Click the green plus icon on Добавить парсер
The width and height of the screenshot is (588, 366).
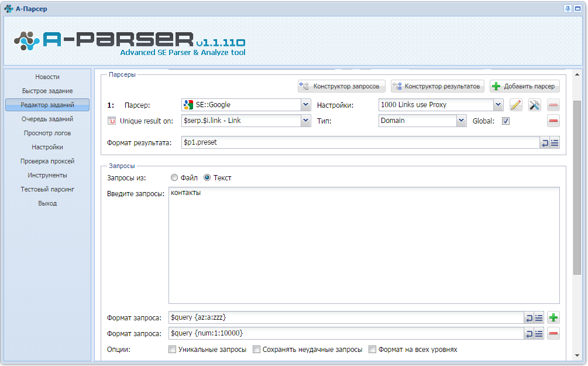pyautogui.click(x=496, y=86)
